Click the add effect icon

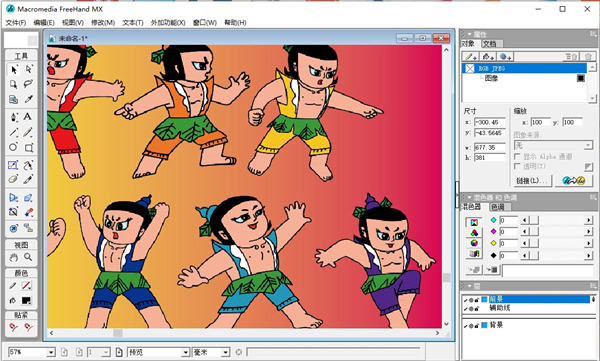coord(505,57)
